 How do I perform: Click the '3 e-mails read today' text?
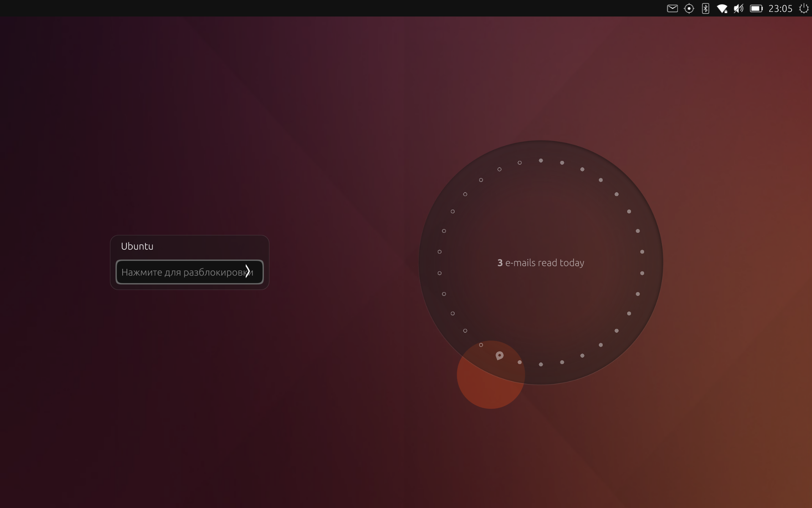point(540,263)
